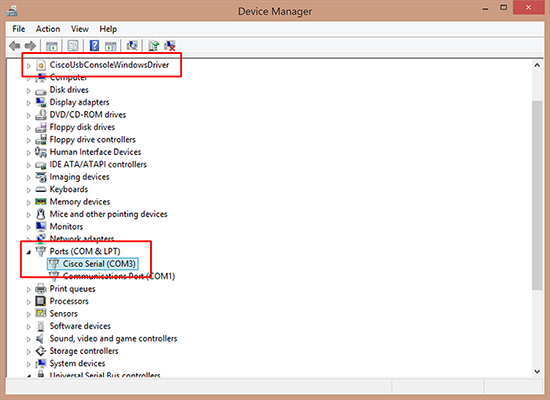Image resolution: width=550 pixels, height=400 pixels.
Task: Click the Ports (COM & LPT) connector icon
Action: (41, 251)
